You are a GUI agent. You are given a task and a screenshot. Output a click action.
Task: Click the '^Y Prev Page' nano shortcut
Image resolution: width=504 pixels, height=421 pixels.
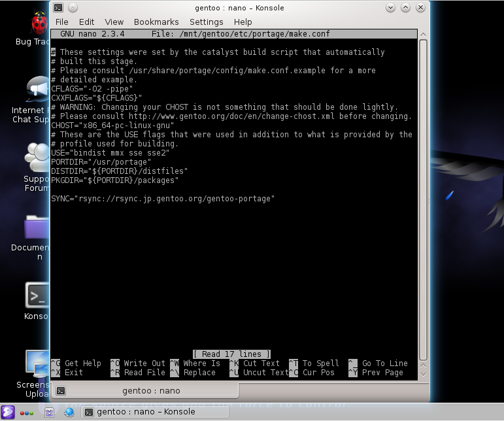[x=376, y=373]
